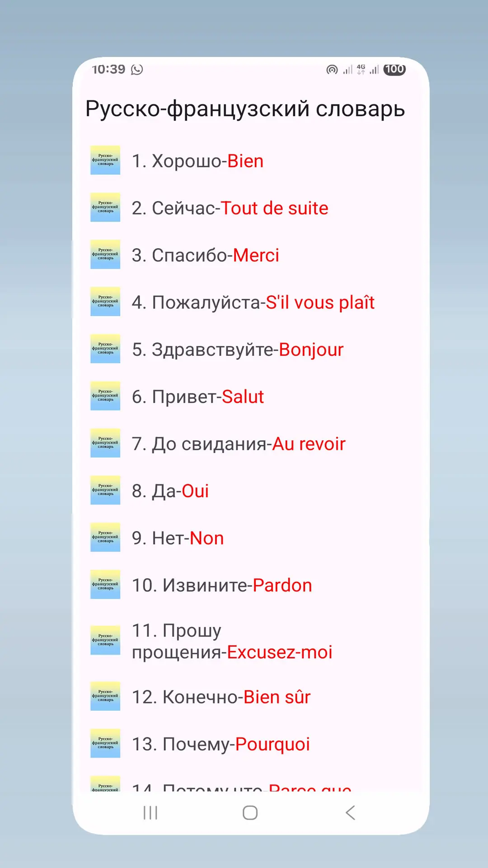
Task: Tap WhatsApp notification icon in status bar
Action: [x=137, y=69]
